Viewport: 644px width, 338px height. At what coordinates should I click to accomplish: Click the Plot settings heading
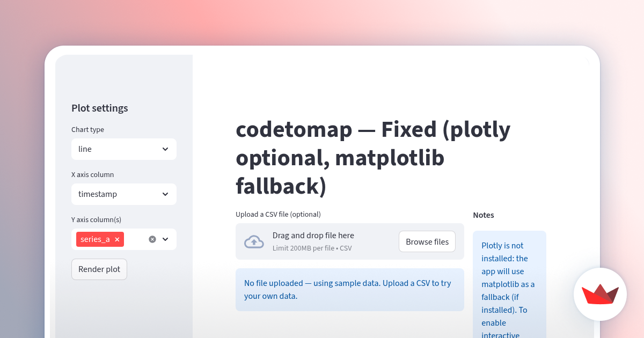100,108
